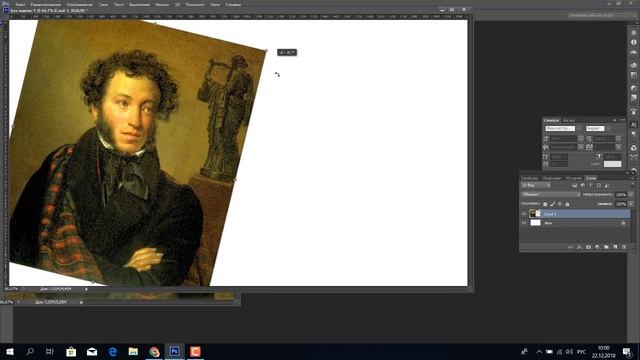Open the Заливка fill slider arrow
The height and width of the screenshot is (360, 640).
631,204
